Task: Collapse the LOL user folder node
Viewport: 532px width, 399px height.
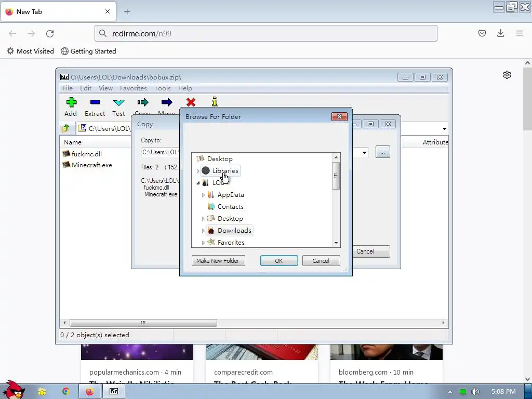Action: click(x=198, y=183)
